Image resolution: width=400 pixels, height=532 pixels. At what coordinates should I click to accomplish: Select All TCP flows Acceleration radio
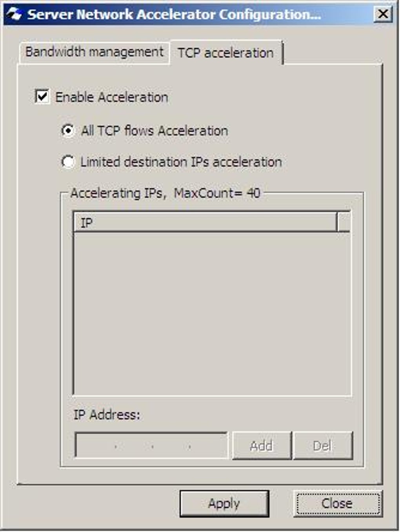coord(68,131)
